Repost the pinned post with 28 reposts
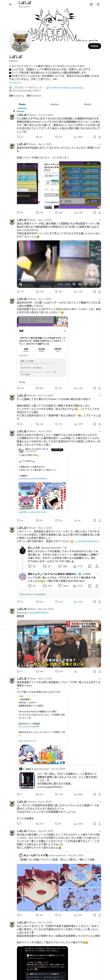Screen dimensions: 110x980 point(39,137)
